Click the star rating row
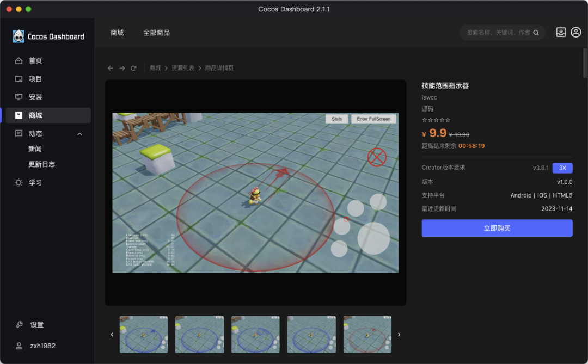 tap(436, 120)
